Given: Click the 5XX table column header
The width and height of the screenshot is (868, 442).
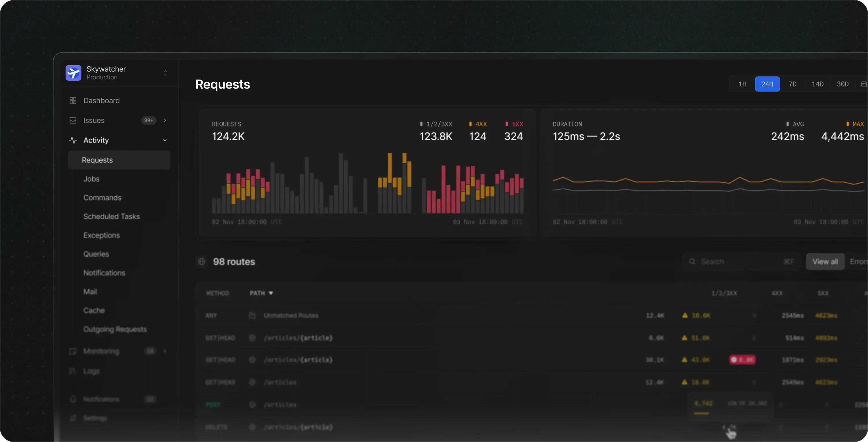Looking at the screenshot, I should [823, 293].
